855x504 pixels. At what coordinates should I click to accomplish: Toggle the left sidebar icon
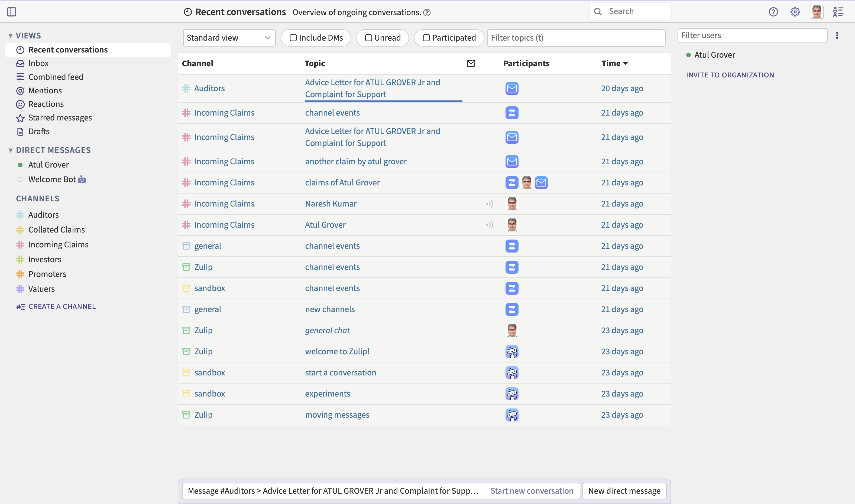pos(12,12)
